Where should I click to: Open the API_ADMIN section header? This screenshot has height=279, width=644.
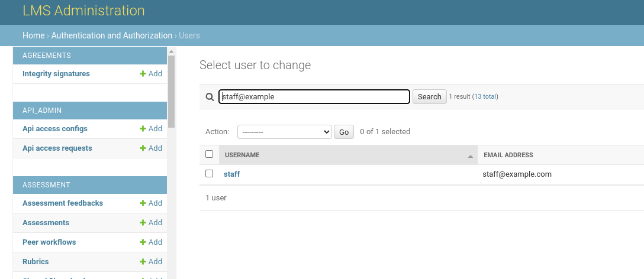pos(42,111)
